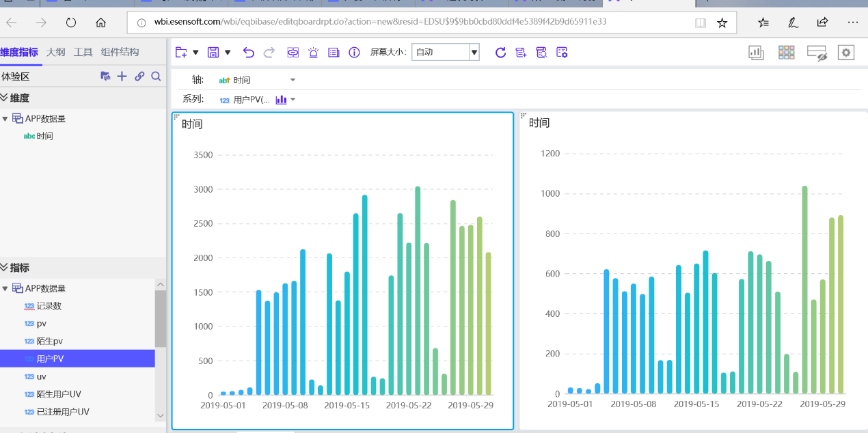Click left chart drag handle at corner
Screen dimensions: 868x433
(176, 117)
